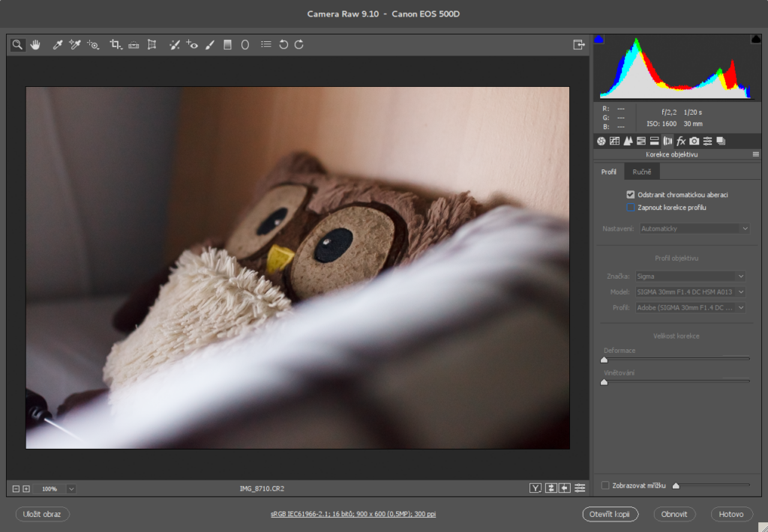Screen dimensions: 768x532
Task: Select the Zoom tool
Action: [17, 44]
